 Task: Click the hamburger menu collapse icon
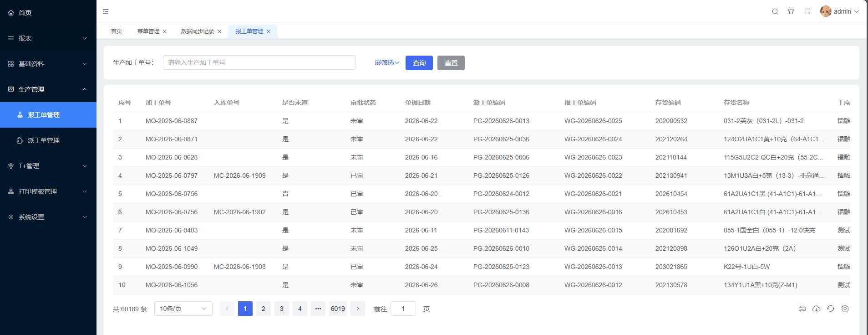(106, 11)
